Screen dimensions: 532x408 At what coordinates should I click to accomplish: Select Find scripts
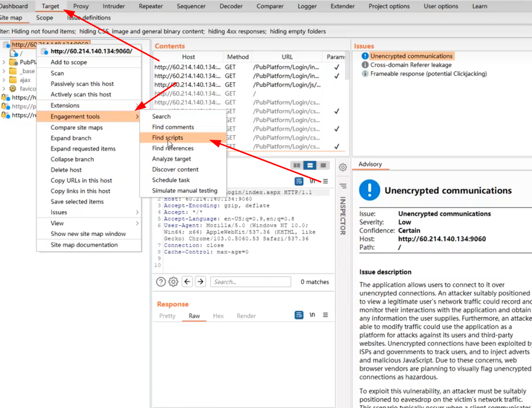[183, 137]
